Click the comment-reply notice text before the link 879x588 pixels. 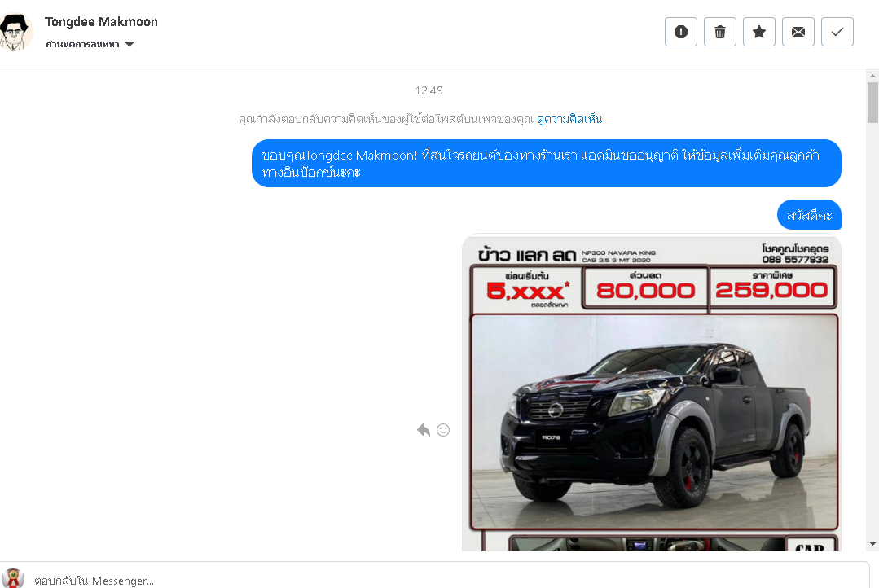coord(385,119)
